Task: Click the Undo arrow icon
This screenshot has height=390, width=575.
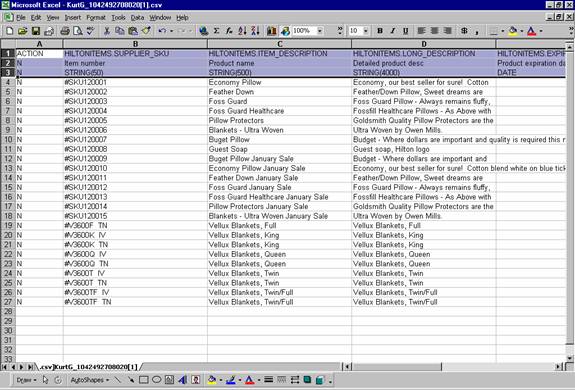Action: (162, 31)
